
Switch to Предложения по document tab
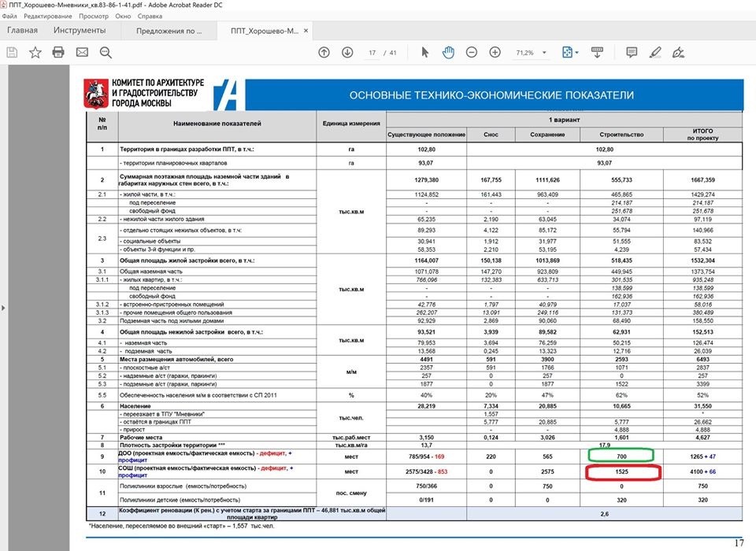click(169, 31)
